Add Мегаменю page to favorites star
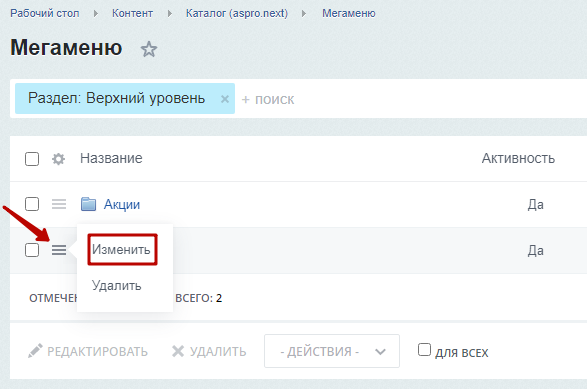Image resolution: width=587 pixels, height=389 pixels. (x=149, y=49)
